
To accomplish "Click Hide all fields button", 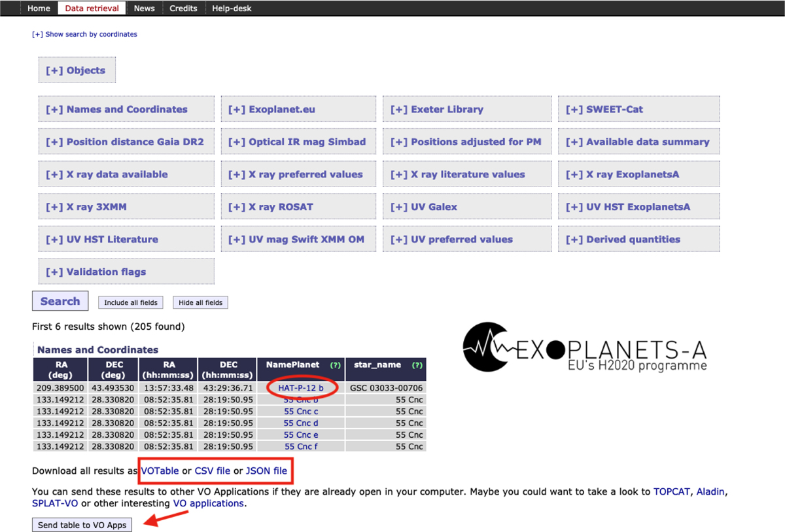I will click(200, 302).
